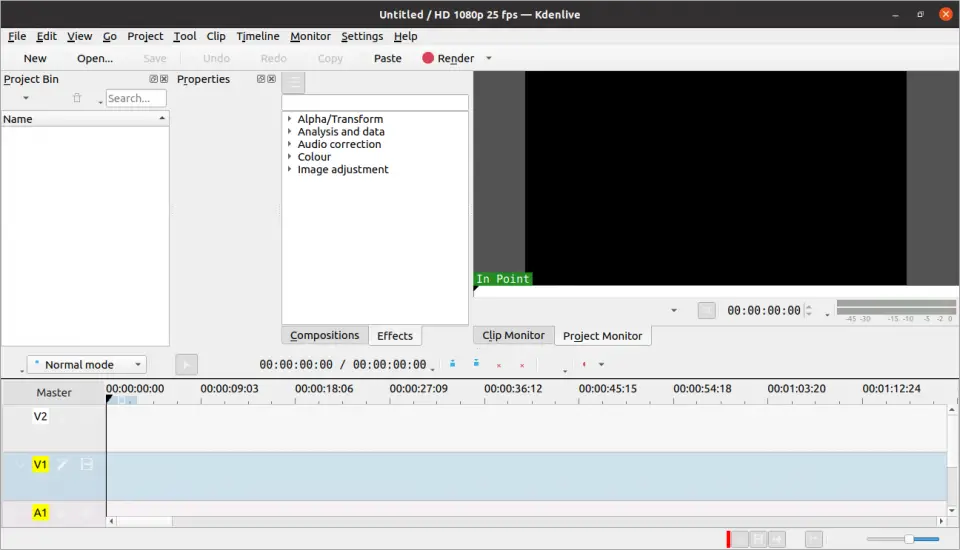Open the Monitor menu
The image size is (960, 550).
[310, 36]
